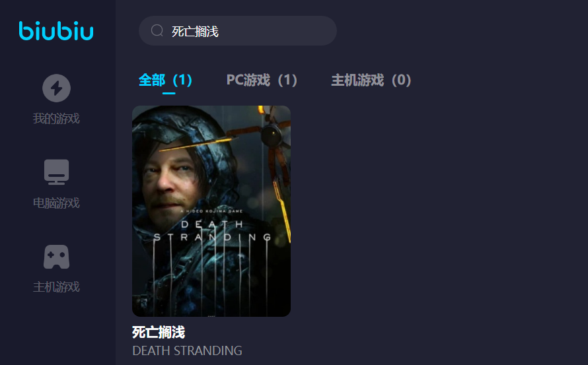
Task: Click the lightning bolt My Games icon
Action: point(56,88)
